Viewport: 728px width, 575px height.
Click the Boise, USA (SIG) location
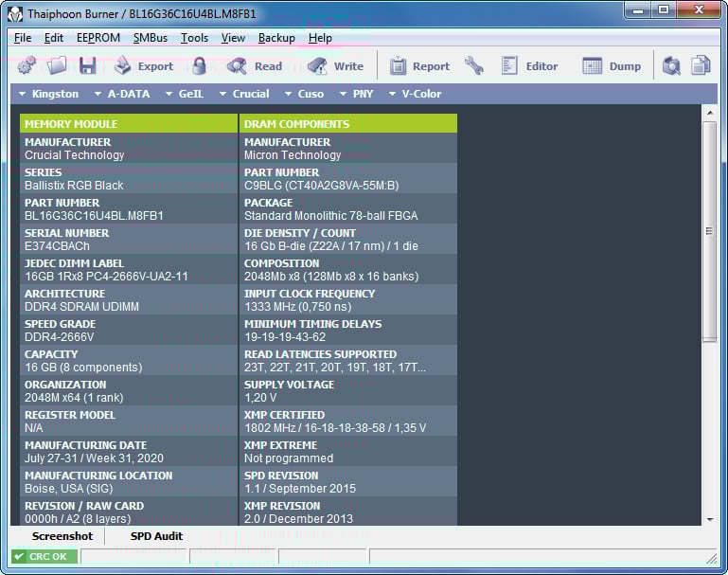[69, 489]
